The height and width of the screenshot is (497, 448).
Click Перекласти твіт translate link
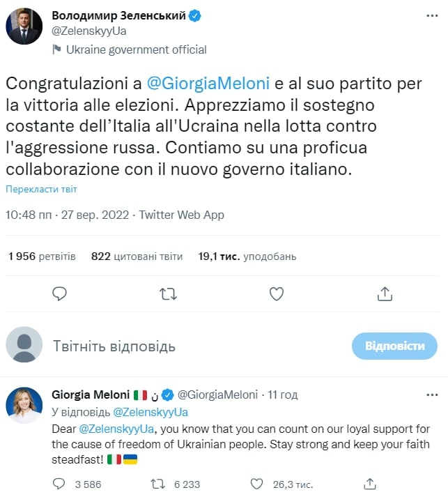pos(41,189)
